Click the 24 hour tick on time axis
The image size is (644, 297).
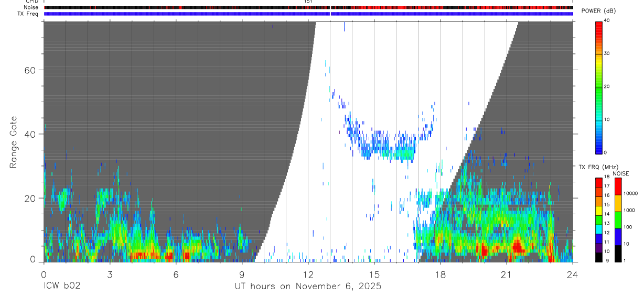(572, 274)
